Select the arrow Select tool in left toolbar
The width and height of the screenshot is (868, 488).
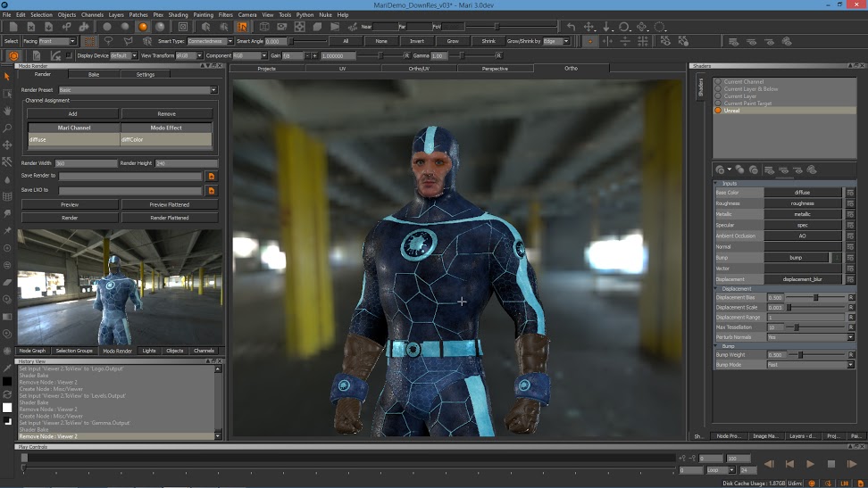(7, 77)
